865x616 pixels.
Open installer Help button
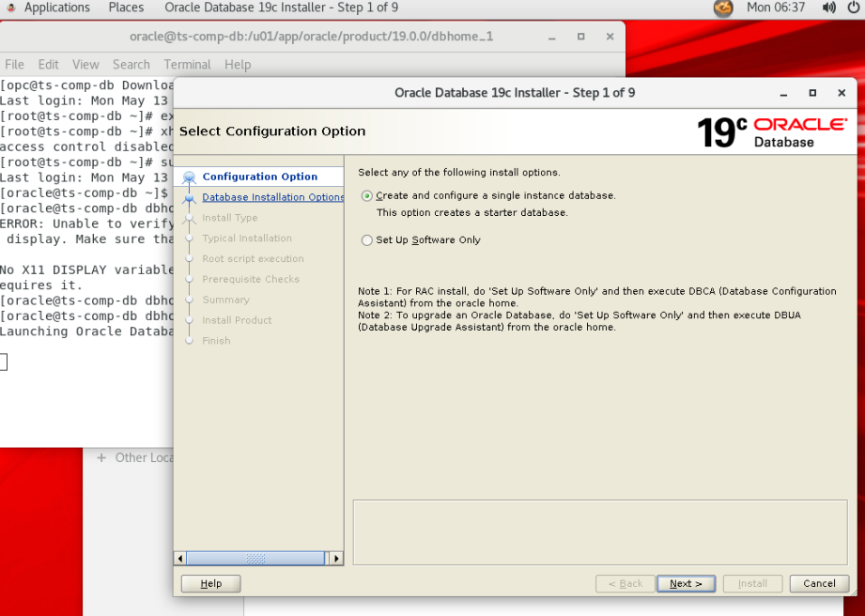210,583
